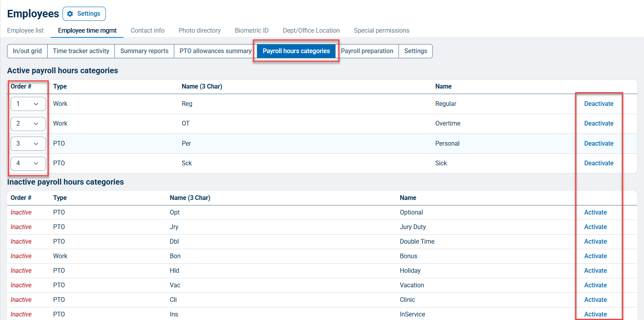The image size is (644, 320).
Task: Deactivate the Sick payroll category
Action: pos(599,163)
